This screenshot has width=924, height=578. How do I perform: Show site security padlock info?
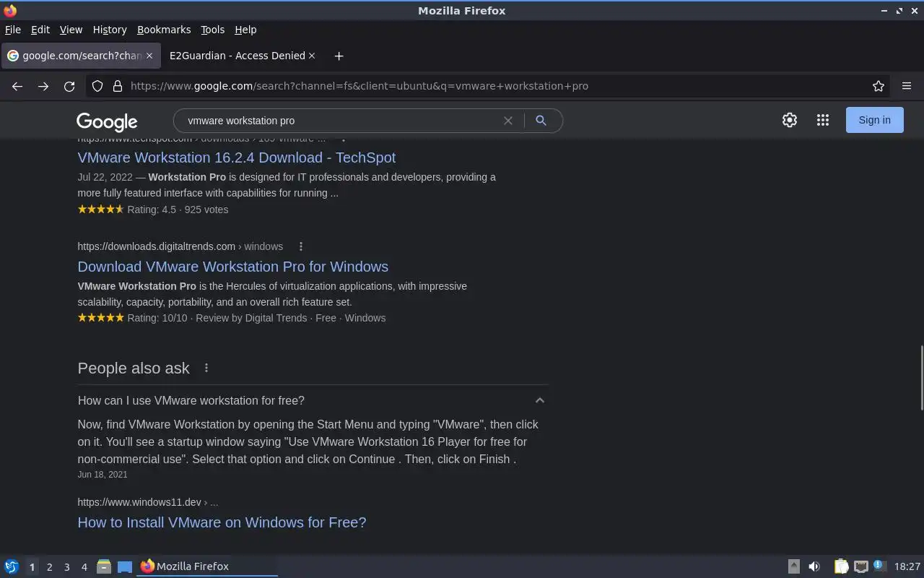(118, 86)
